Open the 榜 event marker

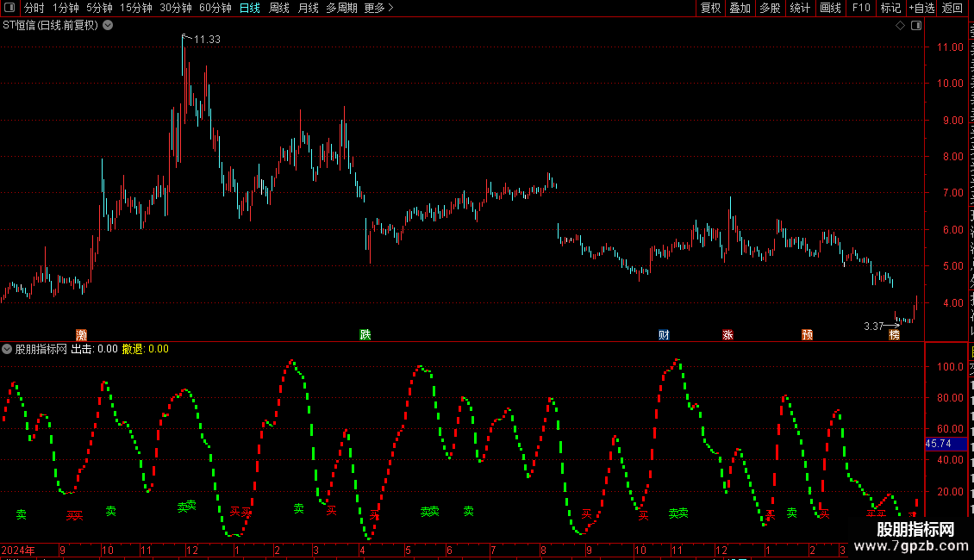(895, 334)
